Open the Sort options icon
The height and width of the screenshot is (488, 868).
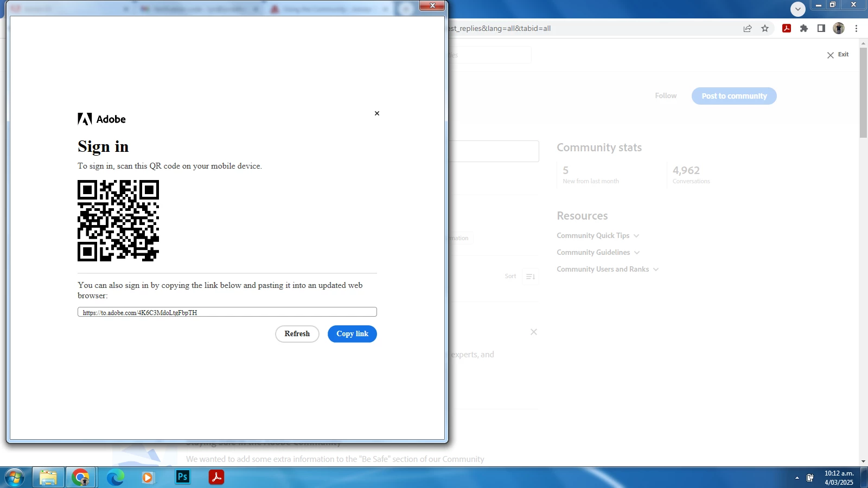coord(531,277)
